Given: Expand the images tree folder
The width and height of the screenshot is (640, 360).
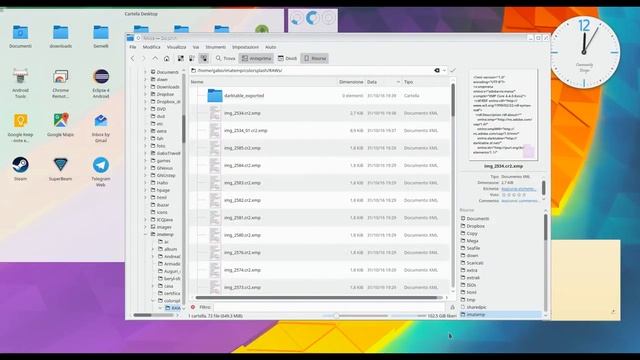Looking at the screenshot, I should [145, 227].
